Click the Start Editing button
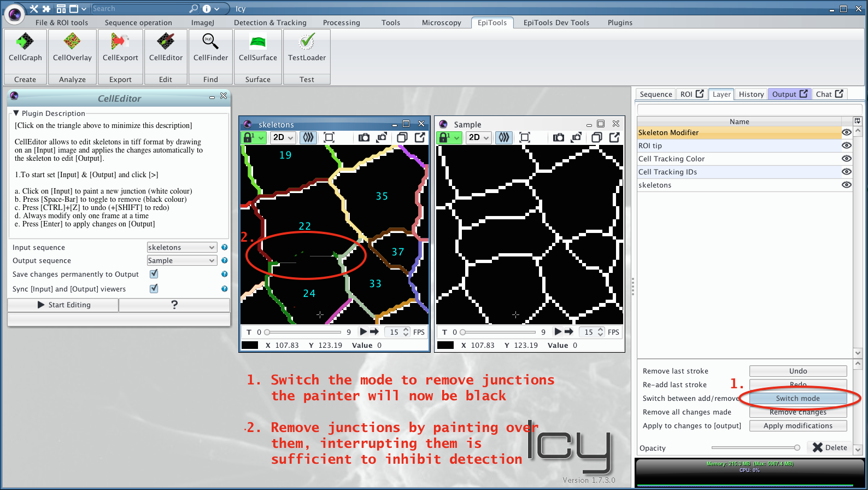This screenshot has height=490, width=868. (63, 305)
